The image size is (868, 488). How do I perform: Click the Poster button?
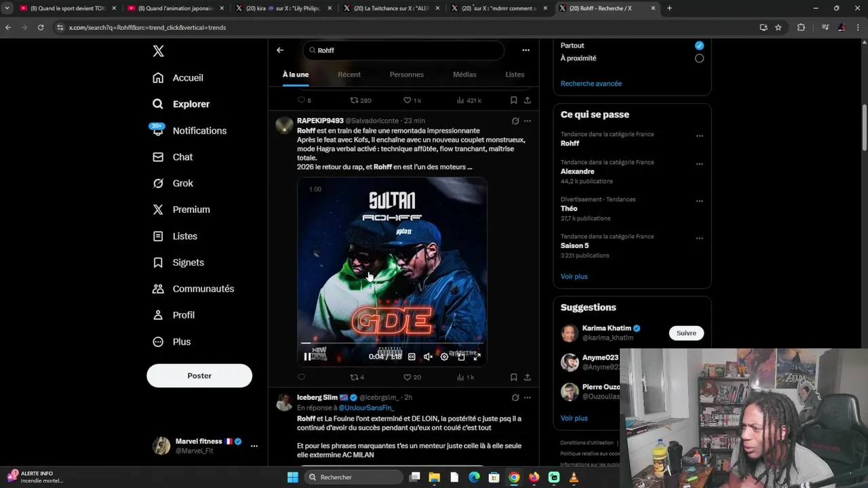pyautogui.click(x=199, y=375)
